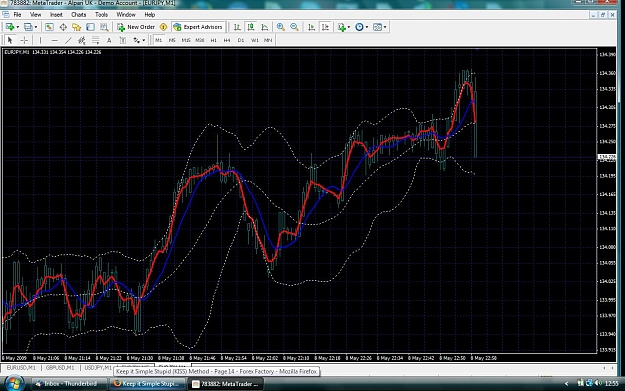Select the H1 timeframe
The width and height of the screenshot is (625, 391).
click(x=214, y=40)
